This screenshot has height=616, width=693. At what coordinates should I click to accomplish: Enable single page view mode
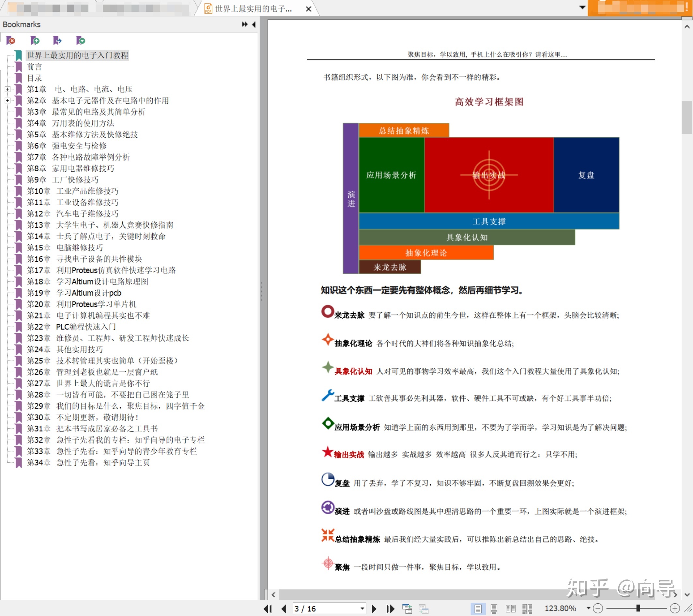coord(478,609)
